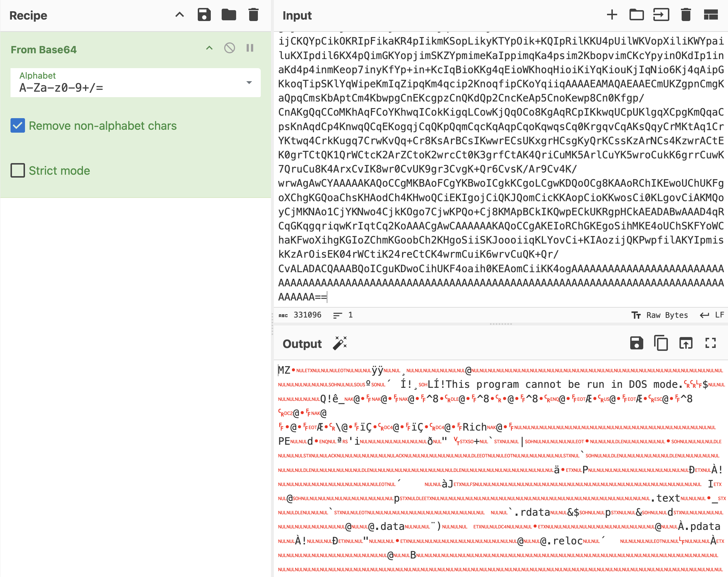Viewport: 728px width, 577px height.
Task: Collapse the From Base64 operation
Action: pos(209,48)
